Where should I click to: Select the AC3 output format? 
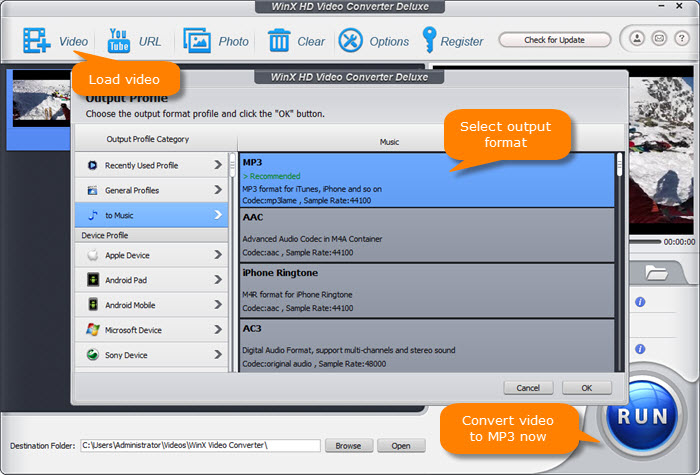[427, 346]
